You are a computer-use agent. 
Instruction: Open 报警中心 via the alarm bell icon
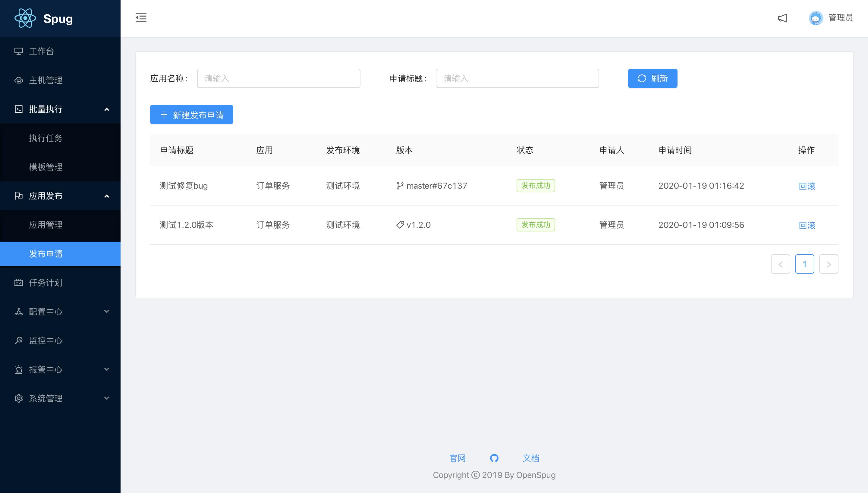click(x=19, y=369)
